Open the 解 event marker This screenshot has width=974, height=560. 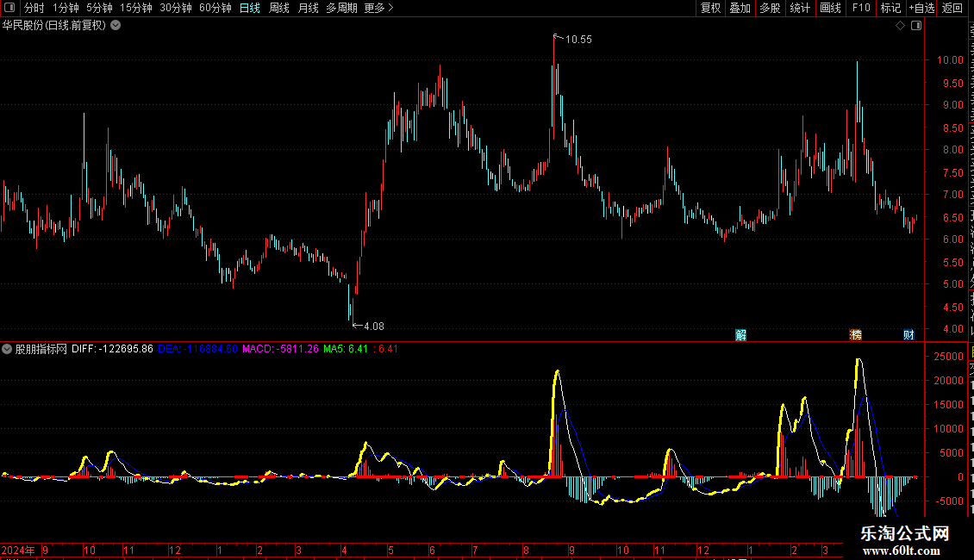tap(741, 335)
